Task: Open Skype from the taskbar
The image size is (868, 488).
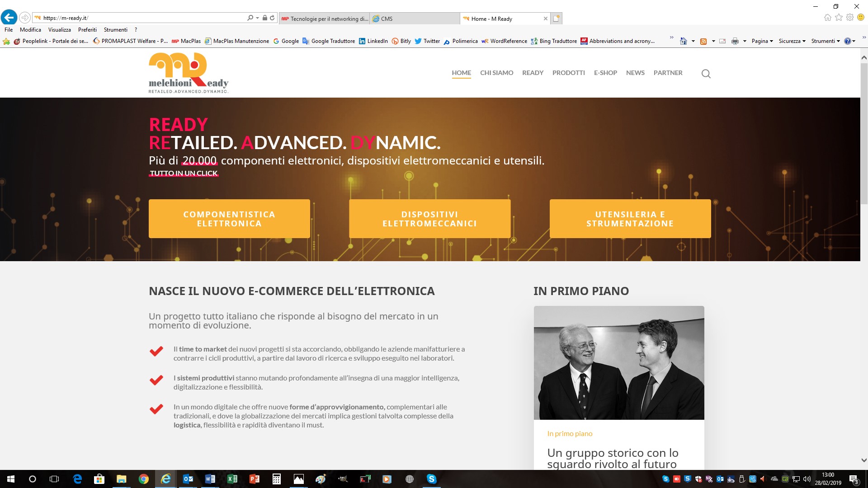Action: point(432,479)
